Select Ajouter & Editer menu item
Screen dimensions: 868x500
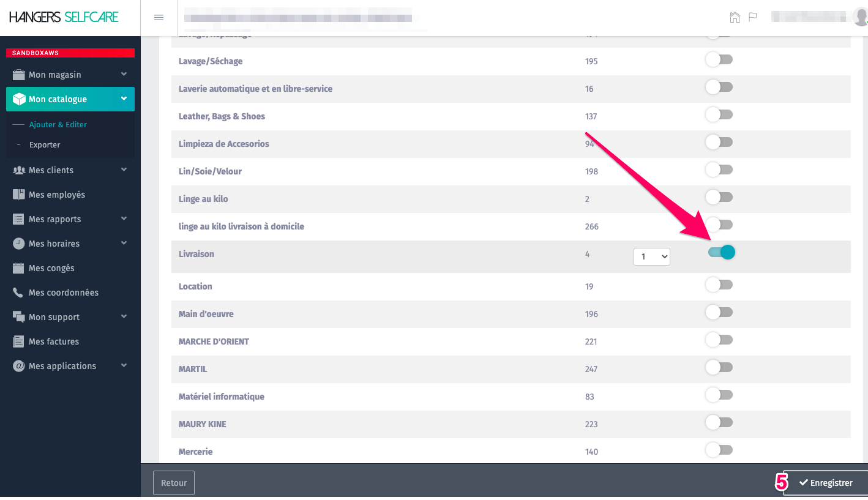tap(58, 124)
